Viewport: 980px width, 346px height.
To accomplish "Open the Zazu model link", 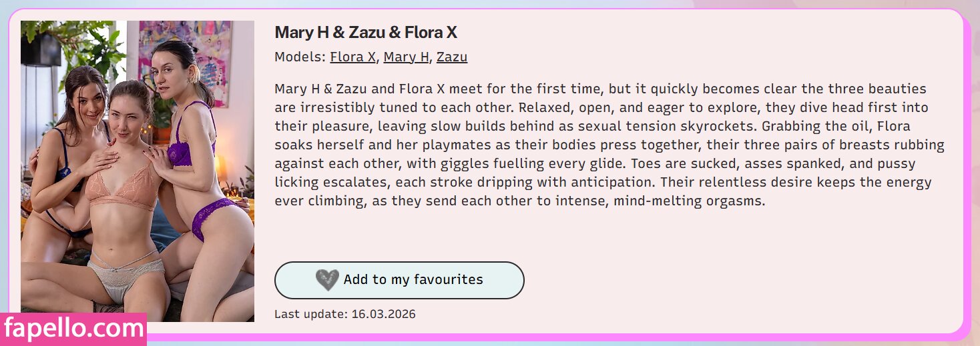I will (452, 57).
